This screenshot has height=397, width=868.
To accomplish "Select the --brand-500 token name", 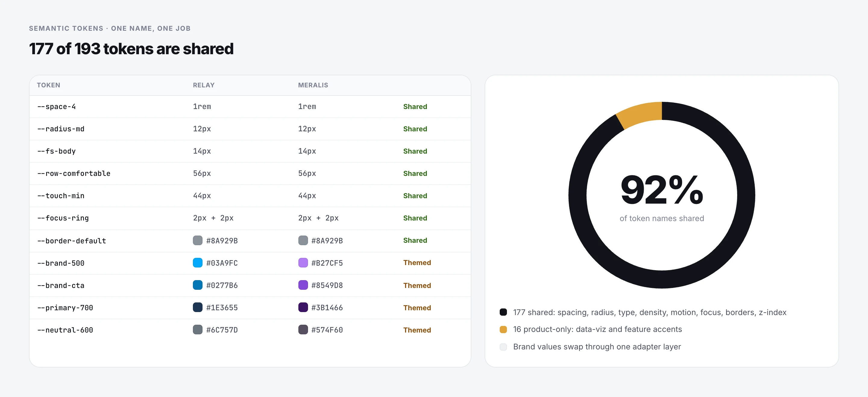I will tap(61, 263).
